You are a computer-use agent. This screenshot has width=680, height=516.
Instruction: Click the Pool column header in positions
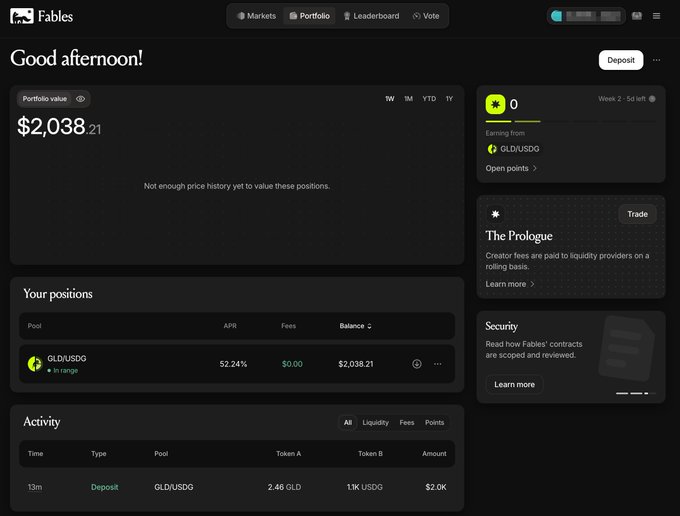[34, 326]
